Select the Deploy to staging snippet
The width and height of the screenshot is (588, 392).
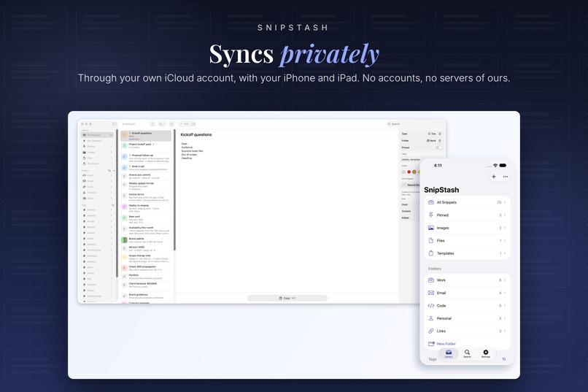(x=146, y=208)
